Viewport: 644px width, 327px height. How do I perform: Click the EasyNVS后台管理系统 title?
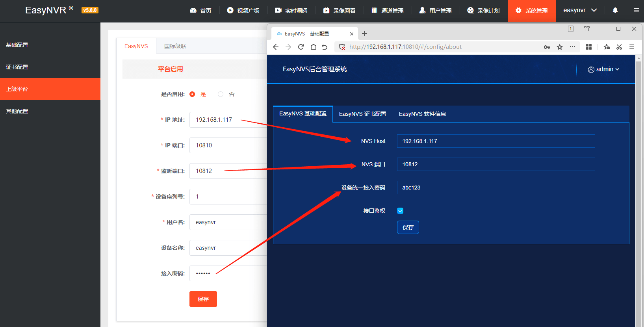pyautogui.click(x=315, y=69)
